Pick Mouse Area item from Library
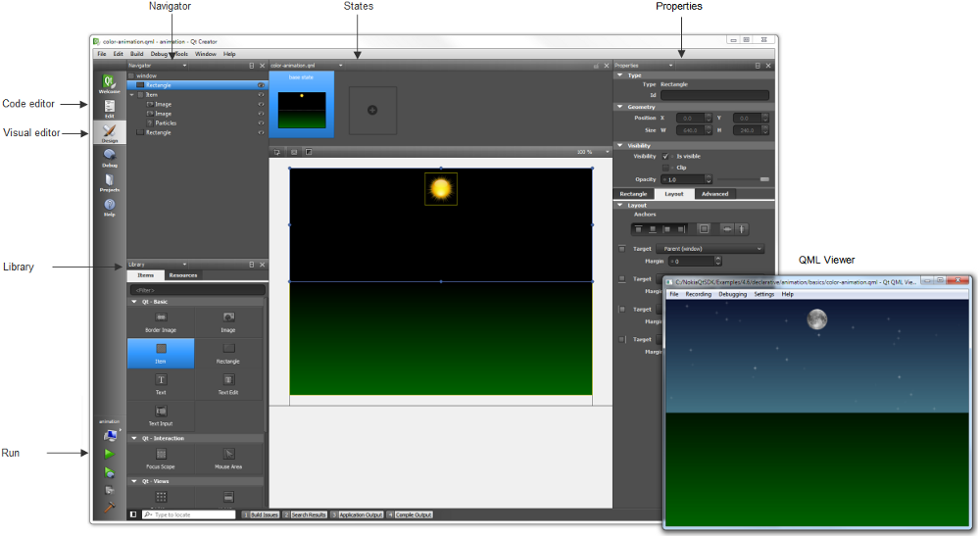 [x=228, y=458]
